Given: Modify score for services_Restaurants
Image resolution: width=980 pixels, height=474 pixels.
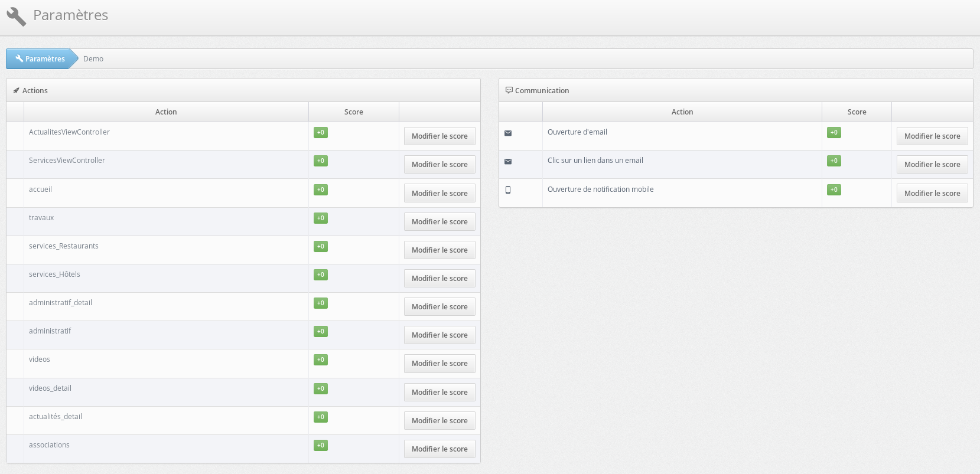Looking at the screenshot, I should click(439, 250).
